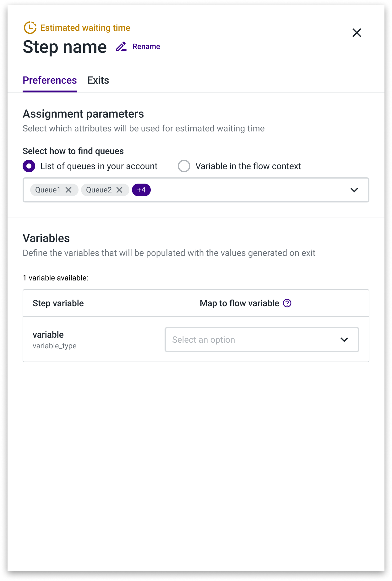Select Variable in the flow context option
Screen dimensions: 392x581
(x=184, y=166)
